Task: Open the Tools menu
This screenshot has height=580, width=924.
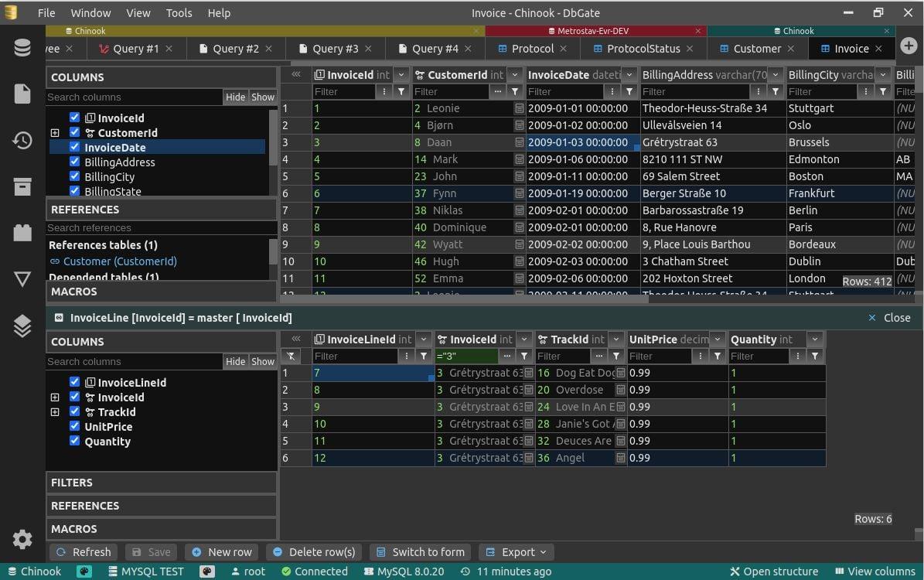Action: coord(179,12)
